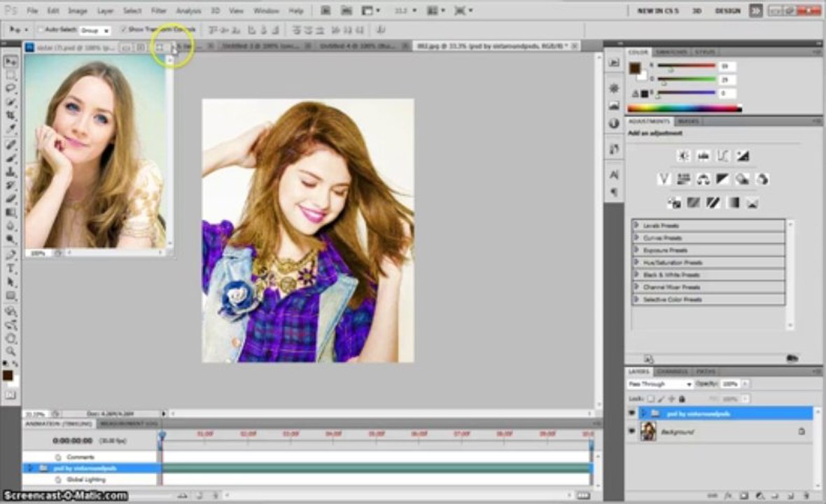Viewport: 826px width, 504px height.
Task: Click the foreground color swatch in toolbar
Action: [8, 375]
